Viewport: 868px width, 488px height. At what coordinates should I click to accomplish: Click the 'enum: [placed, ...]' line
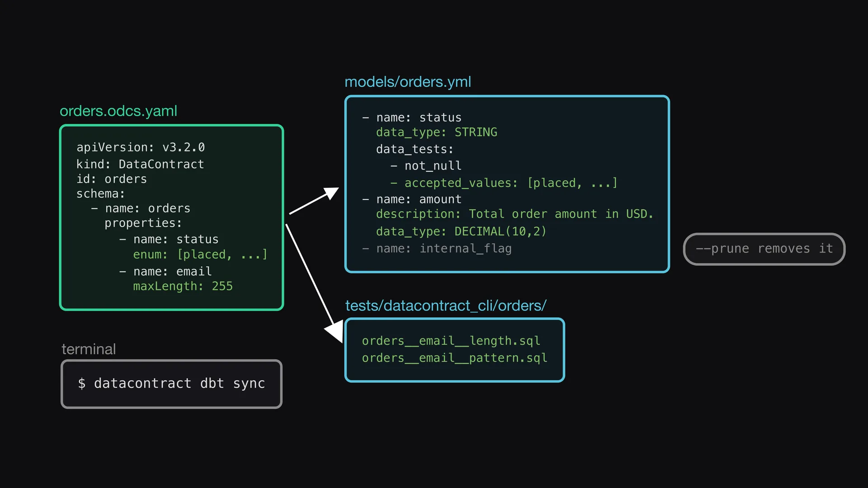click(200, 255)
